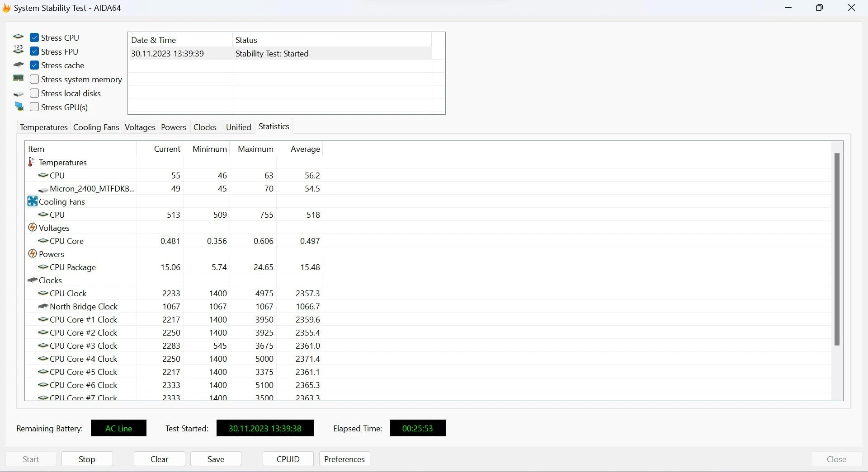Click the Minimum column header
This screenshot has width=868, height=472.
[207, 149]
